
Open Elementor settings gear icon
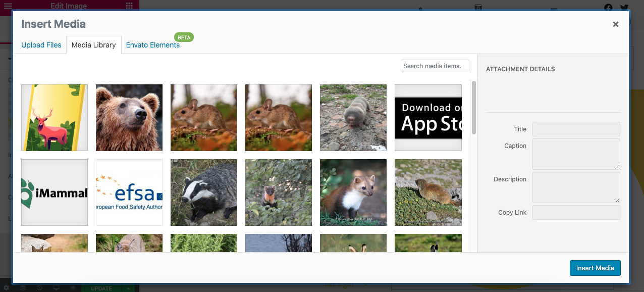[x=7, y=288]
